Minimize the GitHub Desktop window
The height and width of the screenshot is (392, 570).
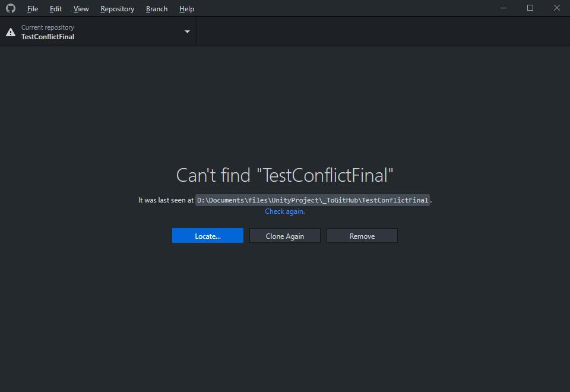[x=503, y=8]
